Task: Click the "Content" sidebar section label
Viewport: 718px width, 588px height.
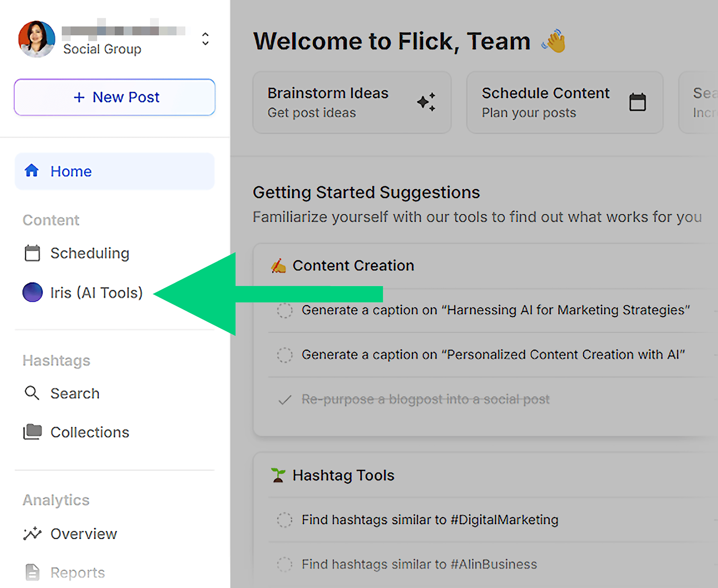Action: tap(51, 220)
